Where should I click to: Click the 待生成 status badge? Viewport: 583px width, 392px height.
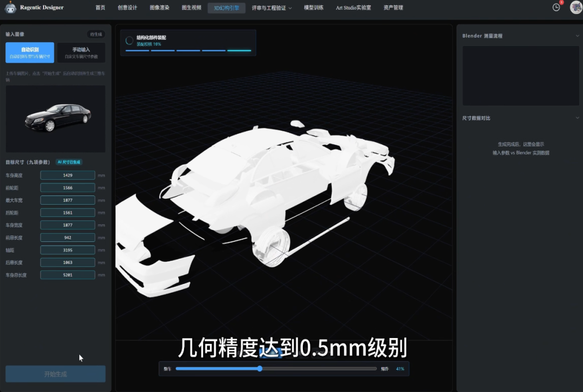coord(96,34)
